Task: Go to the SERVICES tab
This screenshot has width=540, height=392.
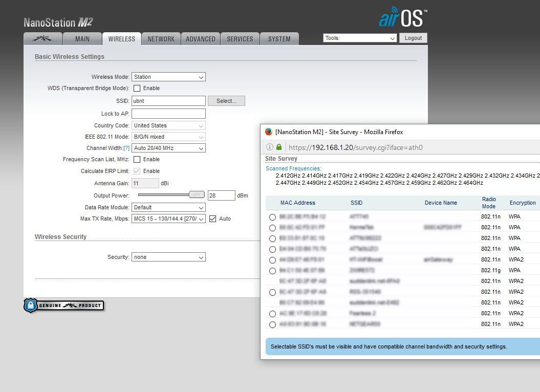Action: (240, 39)
